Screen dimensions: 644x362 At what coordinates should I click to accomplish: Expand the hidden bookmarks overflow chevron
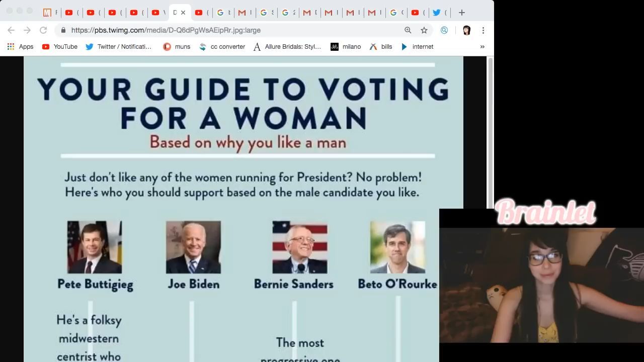coord(482,47)
